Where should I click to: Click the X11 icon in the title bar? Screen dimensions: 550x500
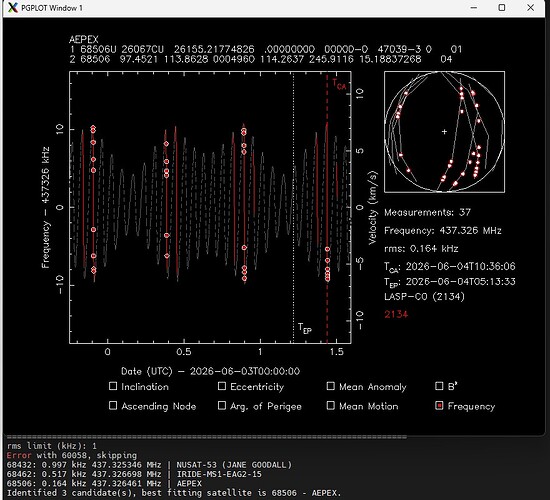pyautogui.click(x=13, y=7)
